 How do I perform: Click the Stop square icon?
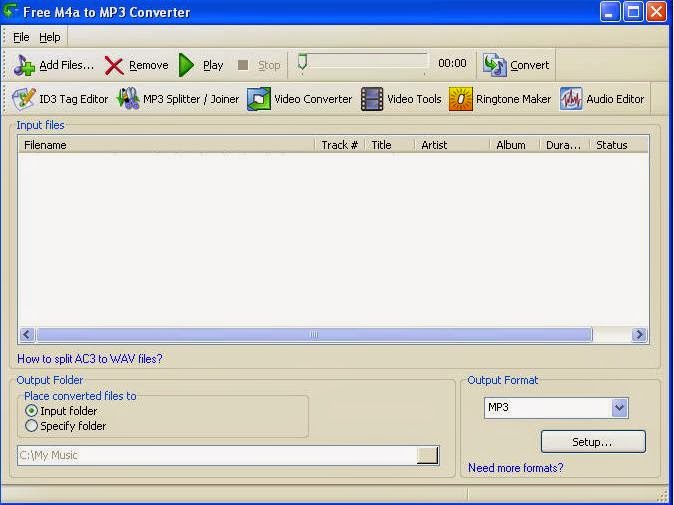click(243, 65)
